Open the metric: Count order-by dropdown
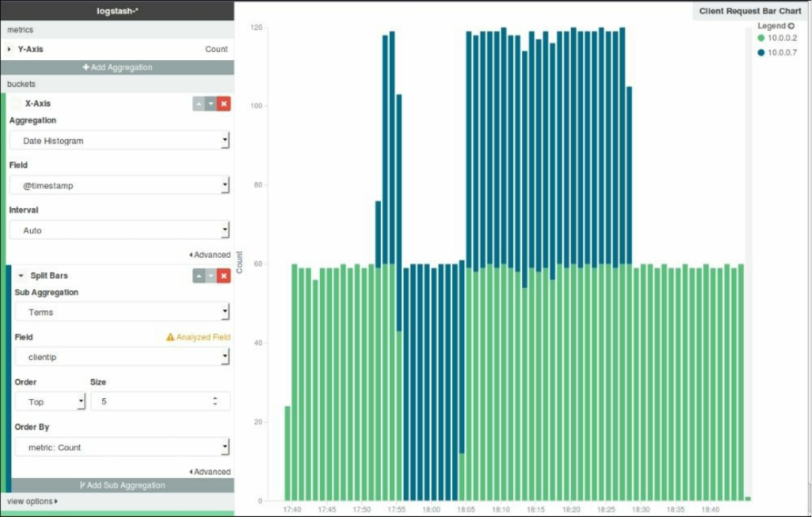 122,447
